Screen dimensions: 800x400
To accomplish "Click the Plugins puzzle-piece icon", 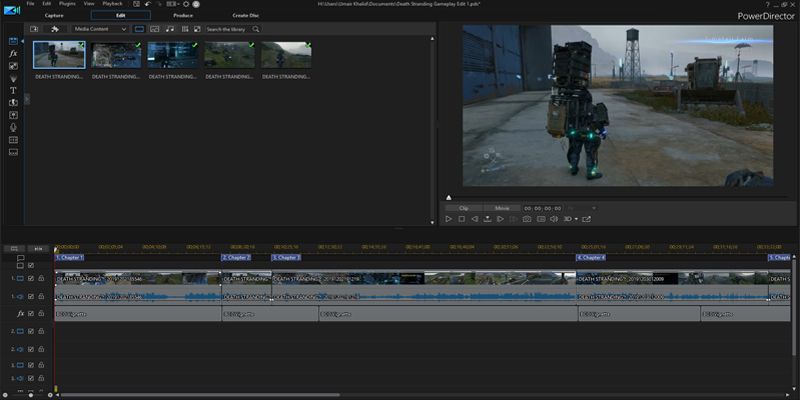I will (x=55, y=29).
